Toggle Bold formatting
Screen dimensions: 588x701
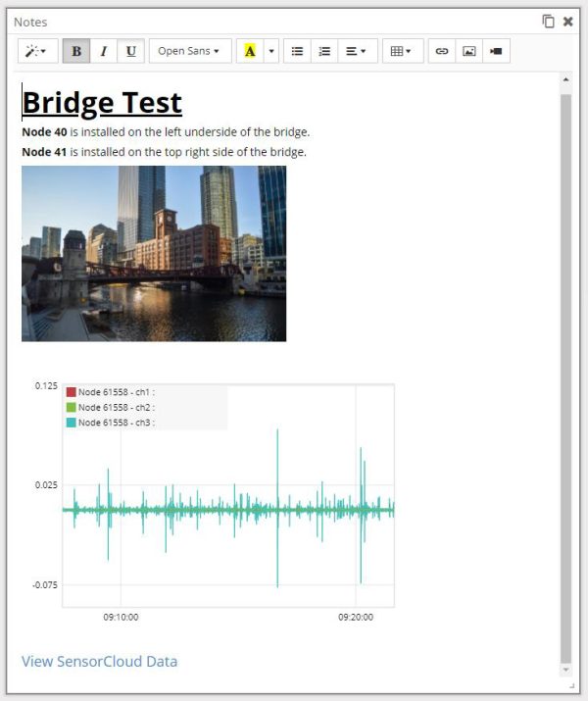tap(76, 51)
